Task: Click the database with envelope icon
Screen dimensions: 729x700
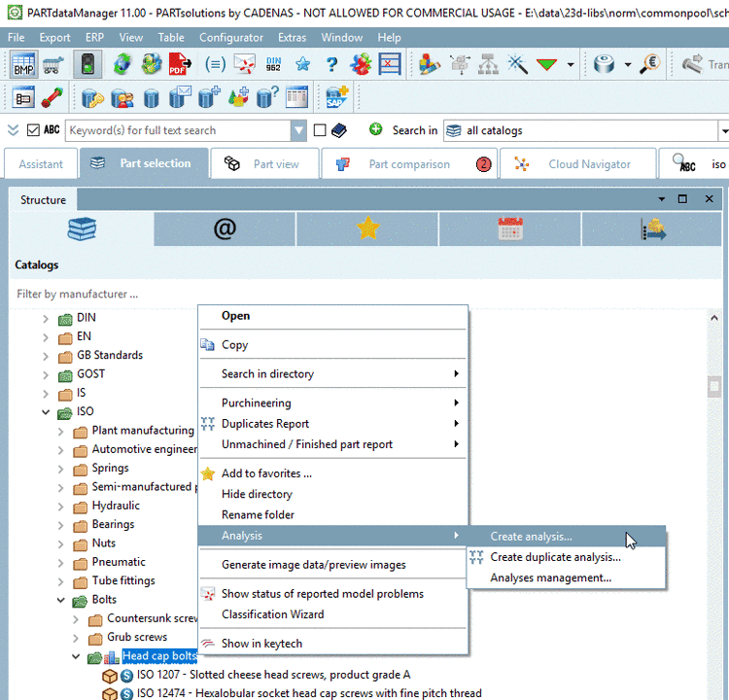Action: tap(180, 97)
